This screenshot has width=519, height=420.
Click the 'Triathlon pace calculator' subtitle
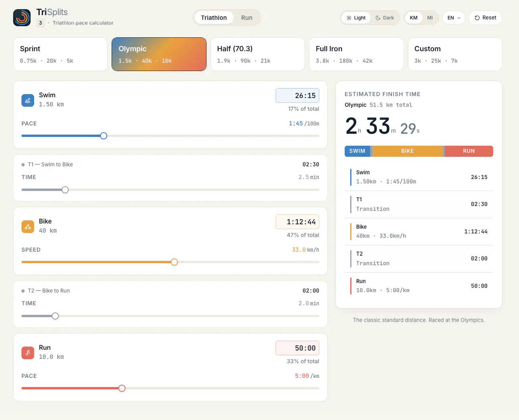pyautogui.click(x=83, y=23)
